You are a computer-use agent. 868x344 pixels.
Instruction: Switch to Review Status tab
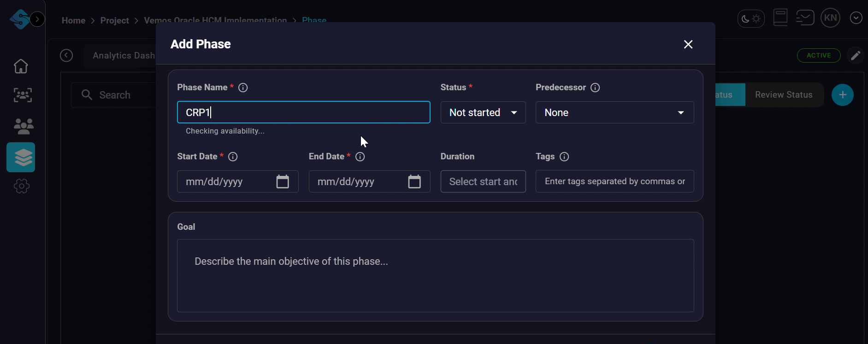784,95
